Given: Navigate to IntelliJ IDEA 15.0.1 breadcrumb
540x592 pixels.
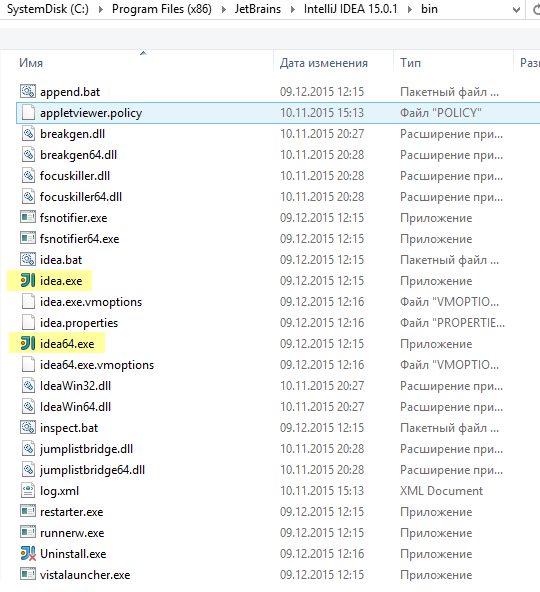Looking at the screenshot, I should click(351, 9).
